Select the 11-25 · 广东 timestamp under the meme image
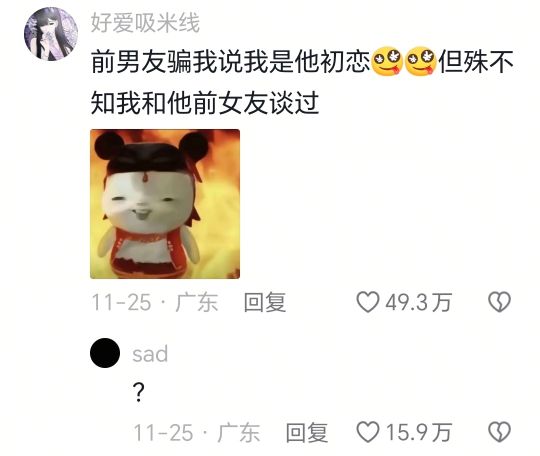Viewport: 540px width, 456px height. point(155,302)
